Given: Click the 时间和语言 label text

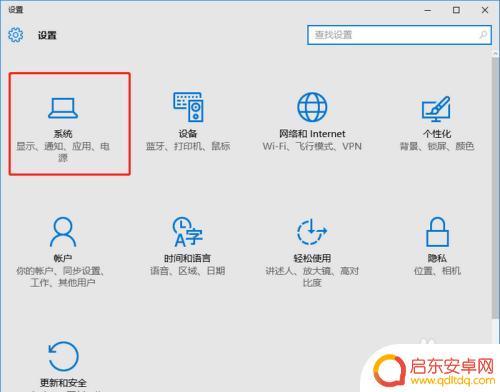Looking at the screenshot, I should [187, 258].
